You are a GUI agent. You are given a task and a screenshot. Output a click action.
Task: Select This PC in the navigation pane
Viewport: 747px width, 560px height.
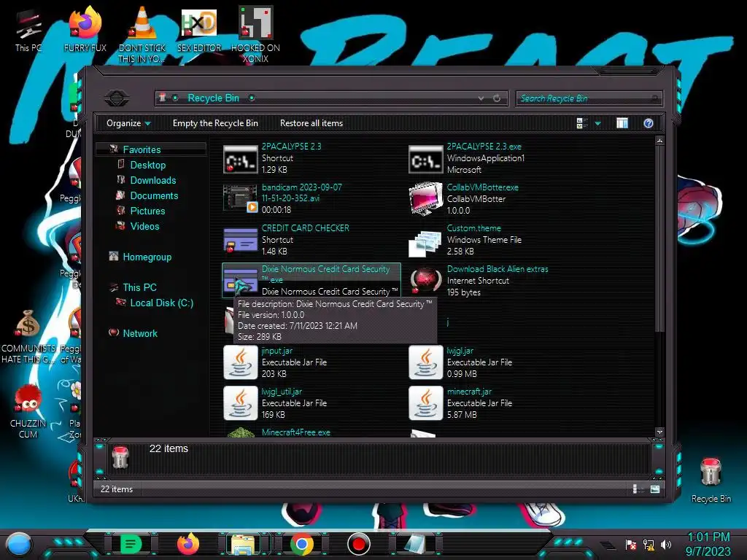(x=139, y=287)
